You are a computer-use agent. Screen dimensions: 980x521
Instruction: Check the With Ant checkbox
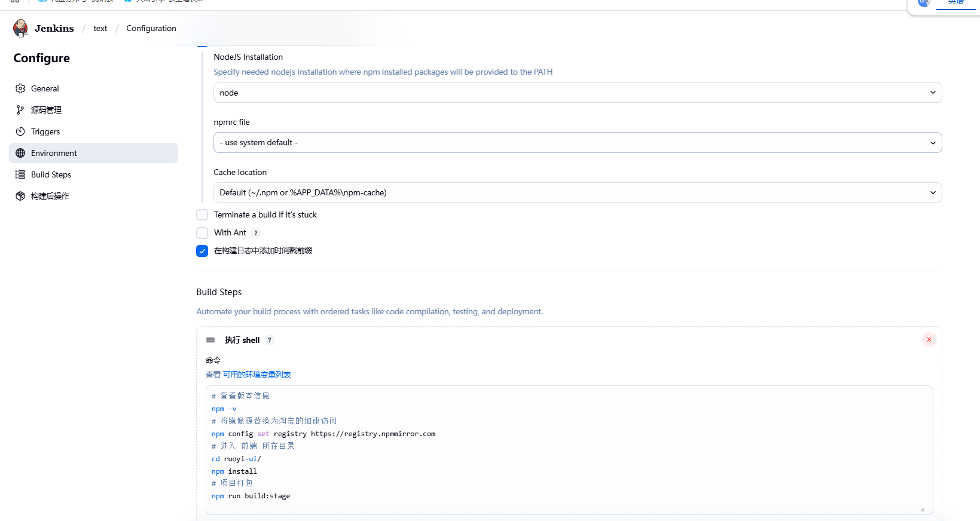(202, 233)
